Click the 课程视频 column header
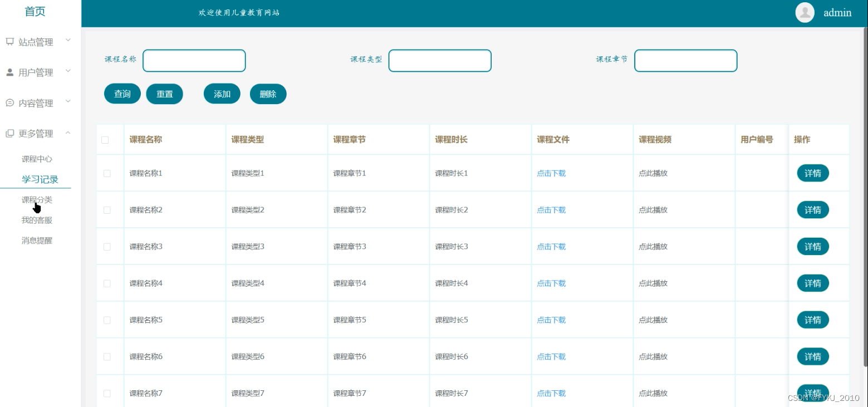Viewport: 868px width, 407px height. pyautogui.click(x=655, y=140)
